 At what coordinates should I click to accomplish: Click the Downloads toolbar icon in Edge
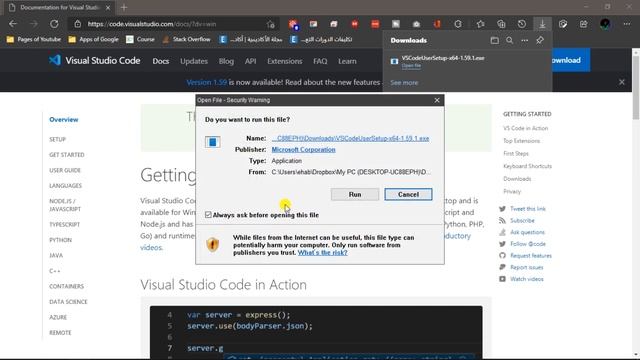point(542,24)
